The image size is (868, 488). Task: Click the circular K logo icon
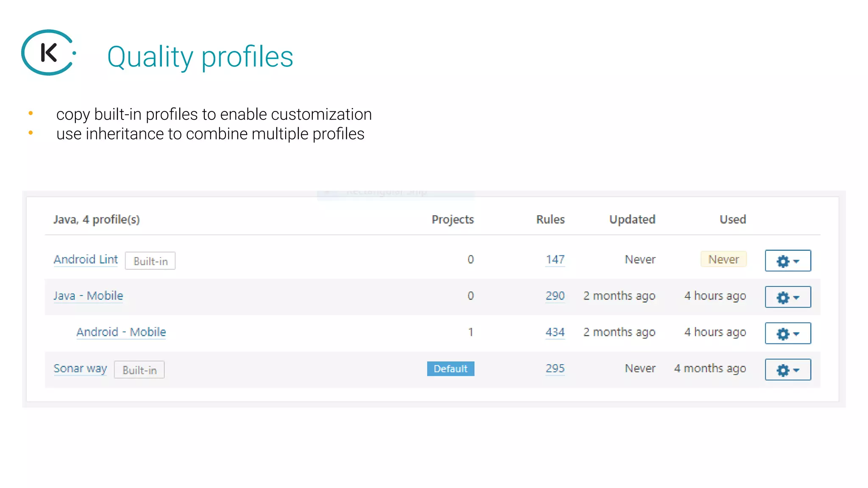tap(49, 53)
